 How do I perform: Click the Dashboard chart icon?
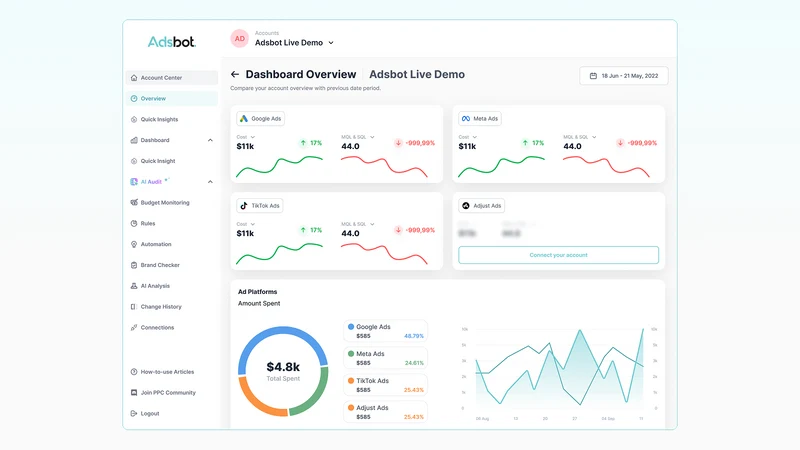[134, 140]
